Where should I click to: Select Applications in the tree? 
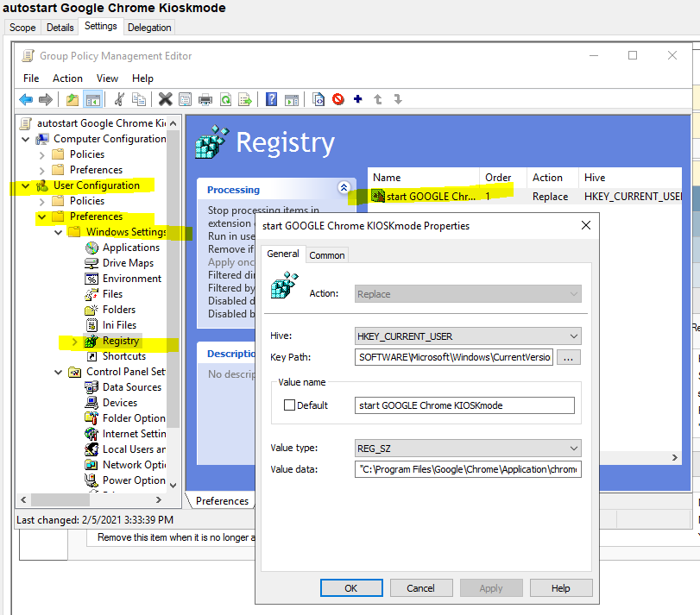pos(131,248)
